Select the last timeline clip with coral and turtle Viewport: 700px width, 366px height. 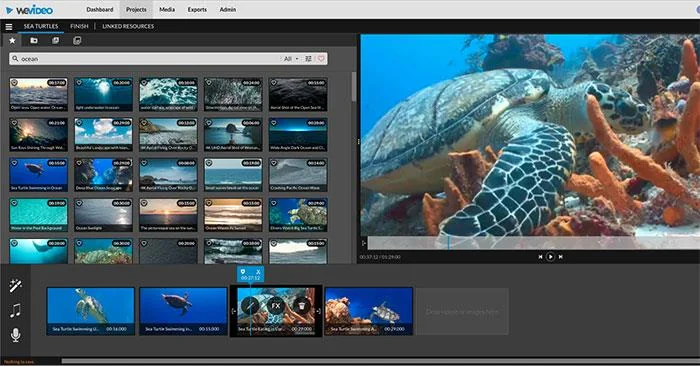click(369, 311)
